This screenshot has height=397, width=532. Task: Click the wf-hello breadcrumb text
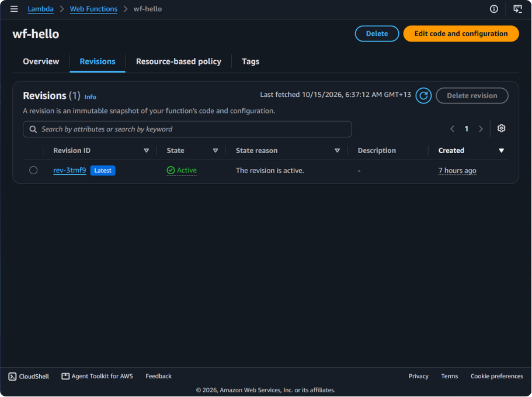point(148,9)
